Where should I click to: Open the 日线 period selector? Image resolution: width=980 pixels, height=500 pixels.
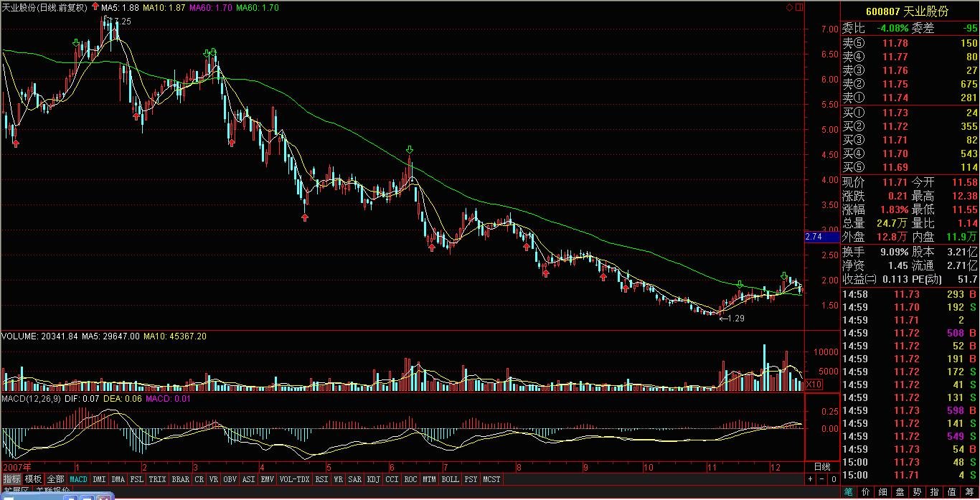(x=821, y=466)
